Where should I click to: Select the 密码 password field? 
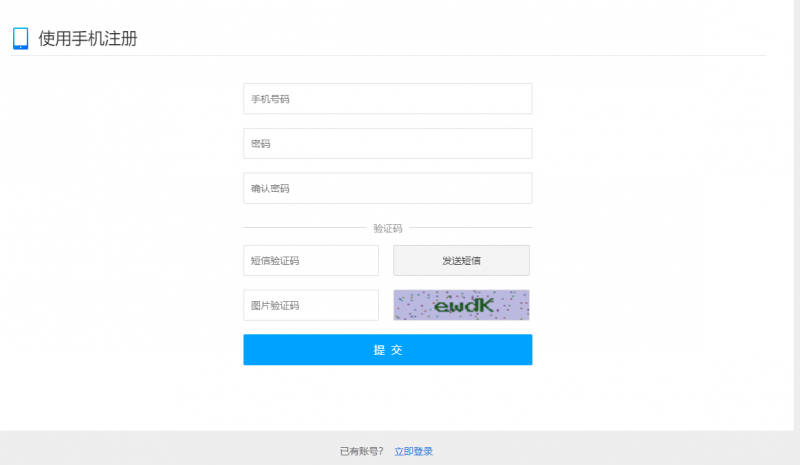point(388,143)
